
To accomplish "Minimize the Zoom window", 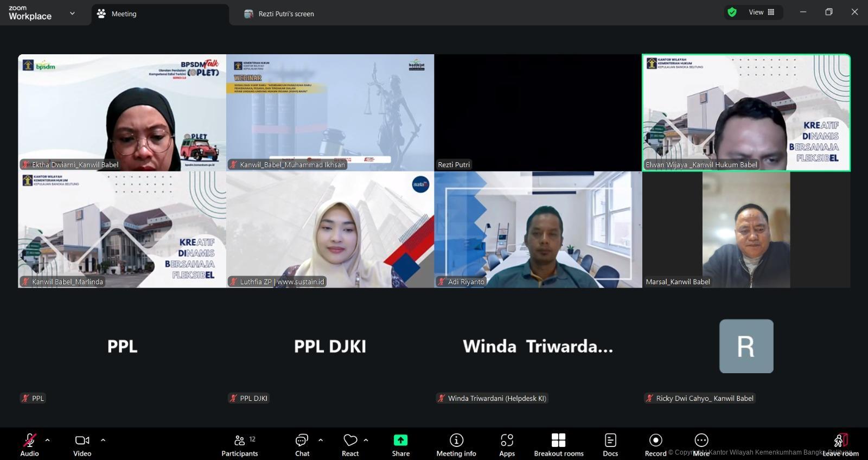I will pyautogui.click(x=803, y=12).
